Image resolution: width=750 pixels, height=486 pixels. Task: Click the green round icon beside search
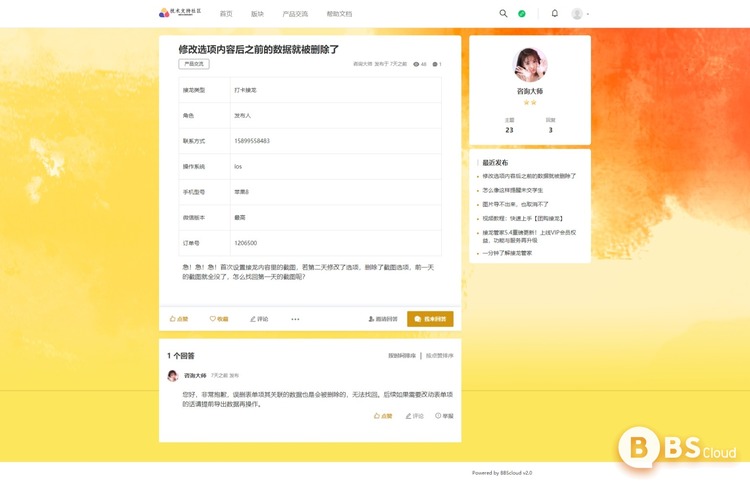point(522,14)
